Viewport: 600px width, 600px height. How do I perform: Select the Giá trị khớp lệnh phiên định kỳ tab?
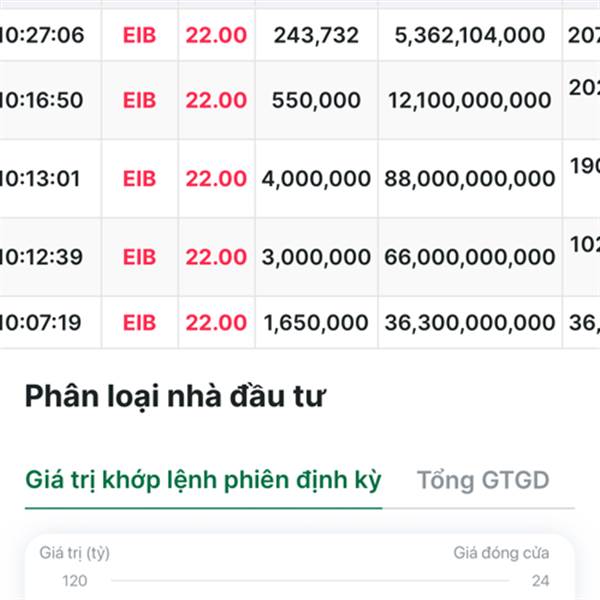coord(204,480)
